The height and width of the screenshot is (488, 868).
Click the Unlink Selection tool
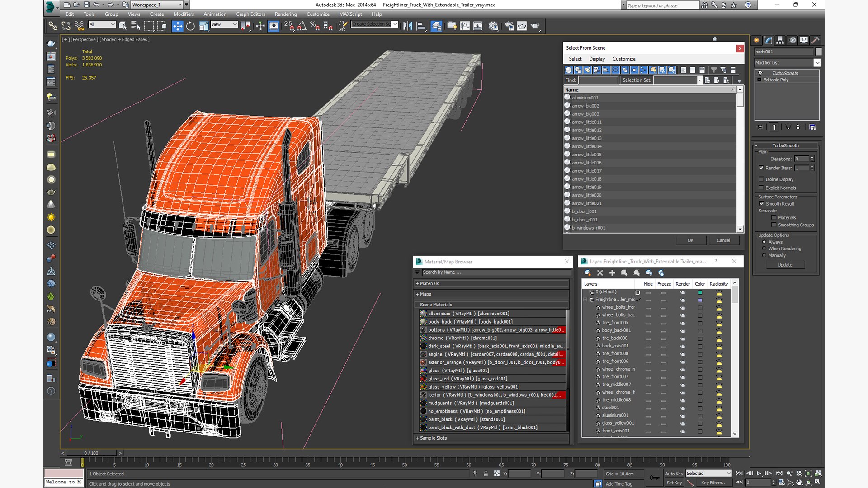pyautogui.click(x=66, y=26)
